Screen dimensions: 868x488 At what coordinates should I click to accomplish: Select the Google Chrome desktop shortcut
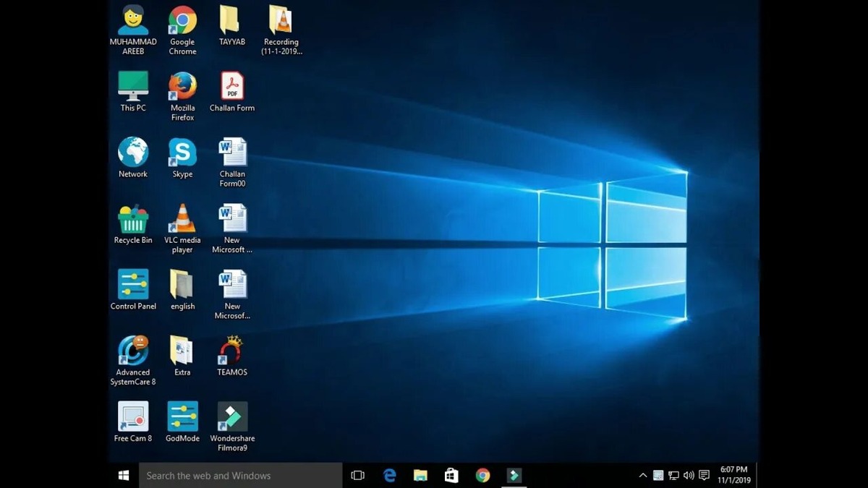coord(182,30)
